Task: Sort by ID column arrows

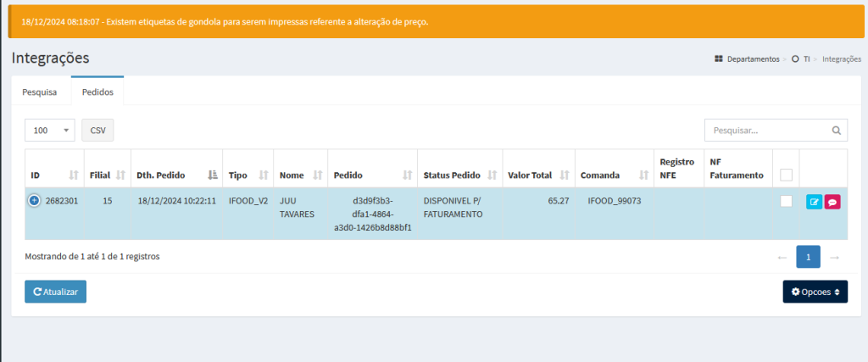Action: point(74,175)
